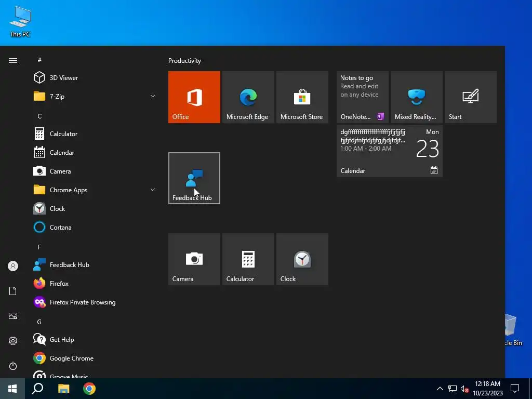Launch the Microsoft Edge tile
The width and height of the screenshot is (532, 399).
tap(248, 97)
